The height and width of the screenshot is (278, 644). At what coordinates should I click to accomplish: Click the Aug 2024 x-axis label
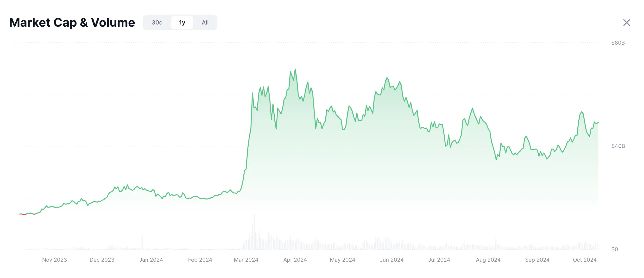pos(488,260)
